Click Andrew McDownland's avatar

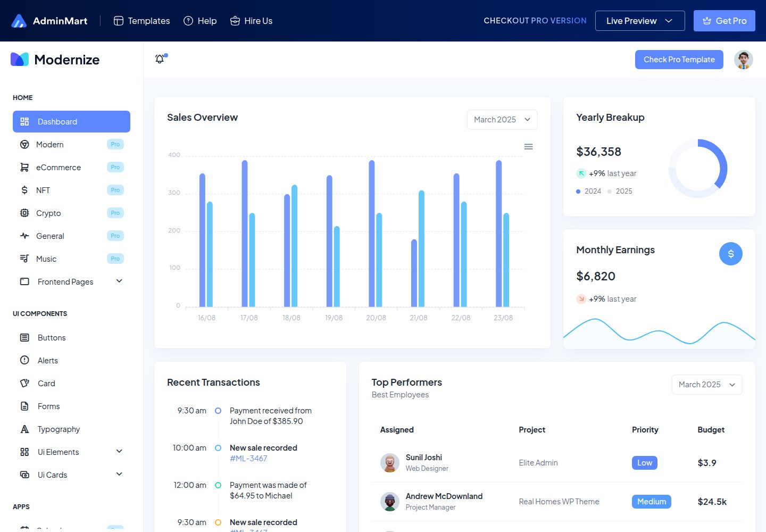tap(390, 502)
